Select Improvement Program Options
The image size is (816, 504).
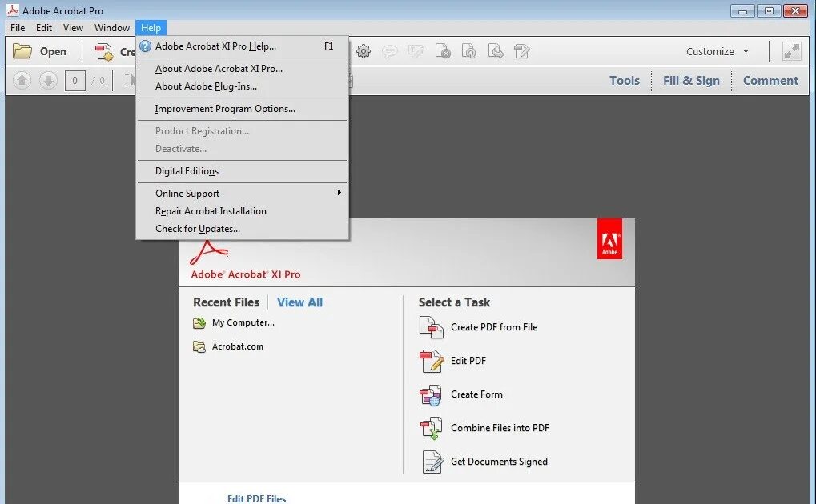[x=242, y=109]
